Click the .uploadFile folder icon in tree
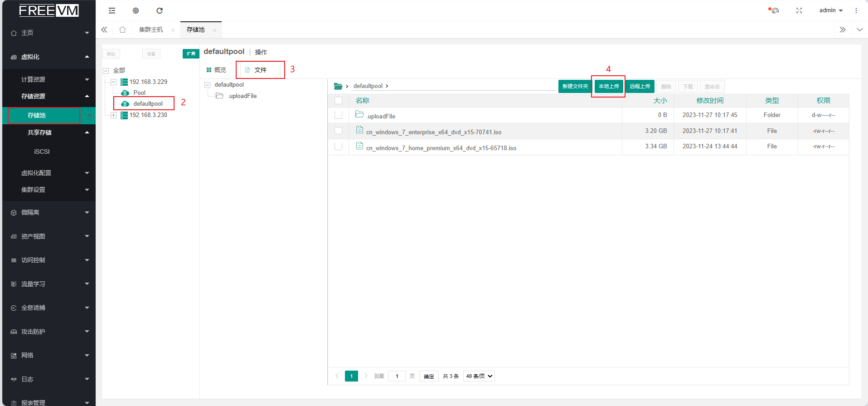Image resolution: width=868 pixels, height=406 pixels. point(219,96)
